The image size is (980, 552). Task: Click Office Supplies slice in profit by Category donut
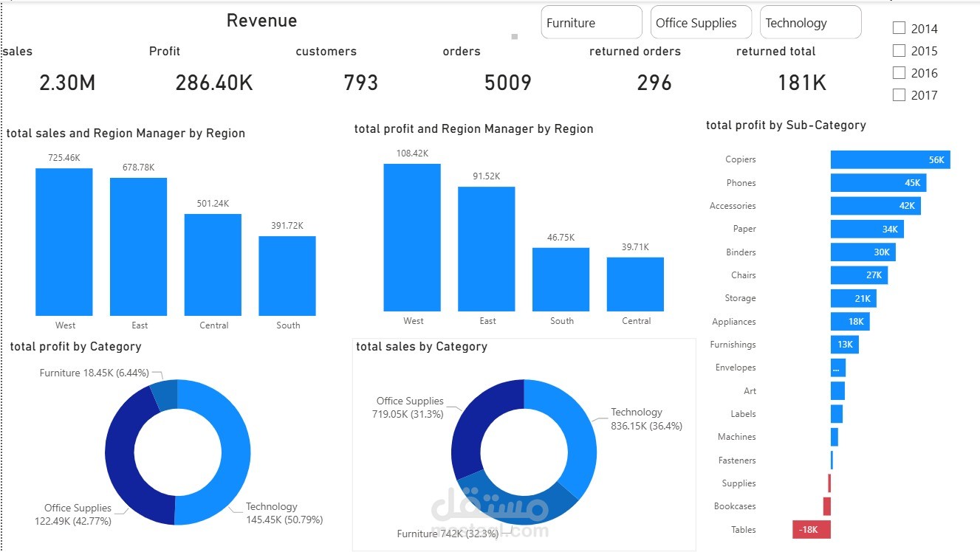[122, 458]
